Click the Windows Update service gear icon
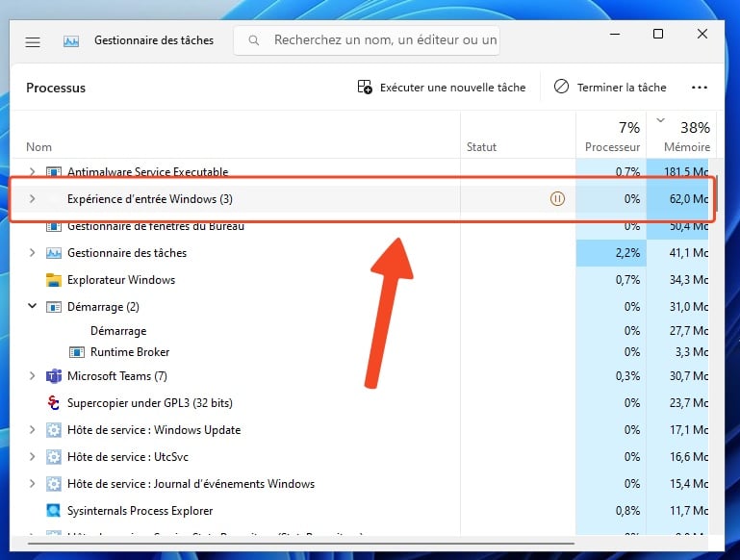Viewport: 740px width, 560px height. point(53,430)
